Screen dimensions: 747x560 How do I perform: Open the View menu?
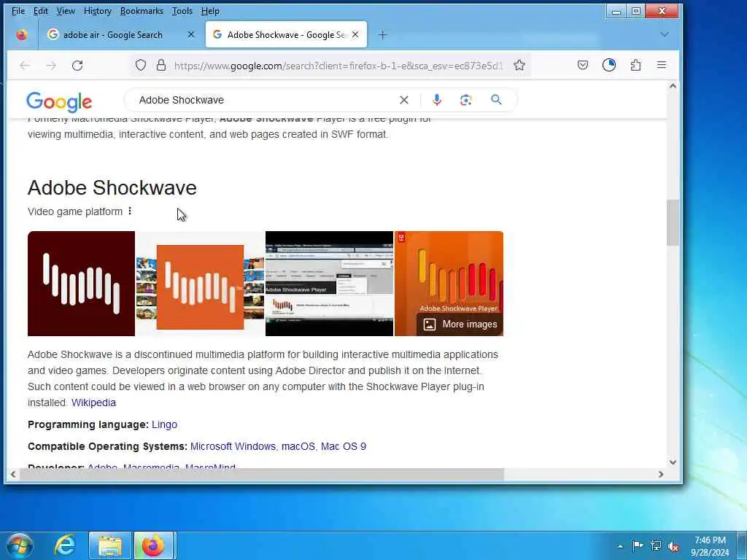[66, 10]
